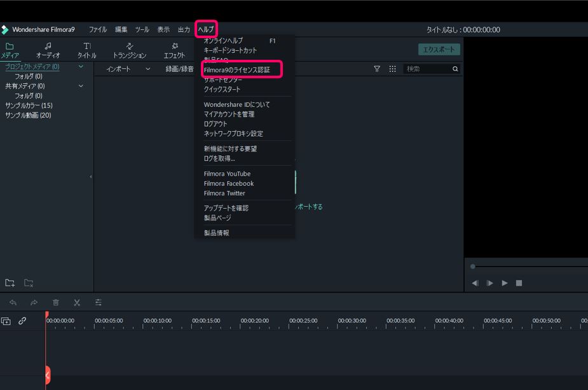Screen dimensions: 588x390
Task: Switch to the タイトル tab
Action: (87, 51)
